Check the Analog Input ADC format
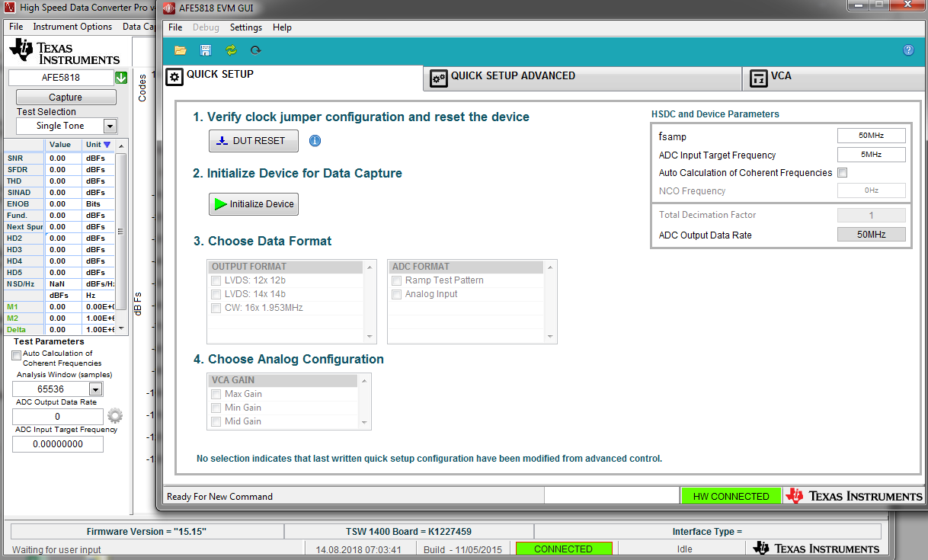The height and width of the screenshot is (560, 928). 396,294
